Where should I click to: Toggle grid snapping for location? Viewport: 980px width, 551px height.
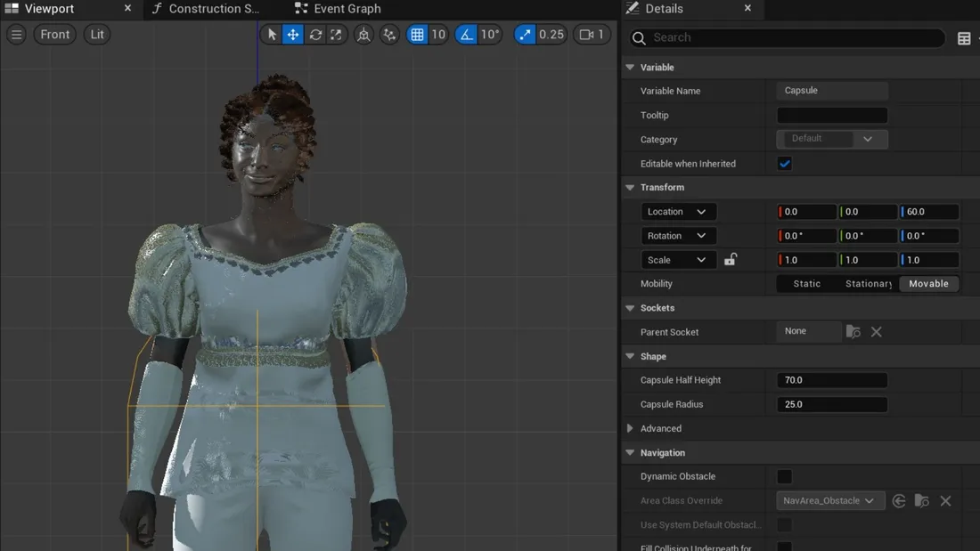coord(417,35)
